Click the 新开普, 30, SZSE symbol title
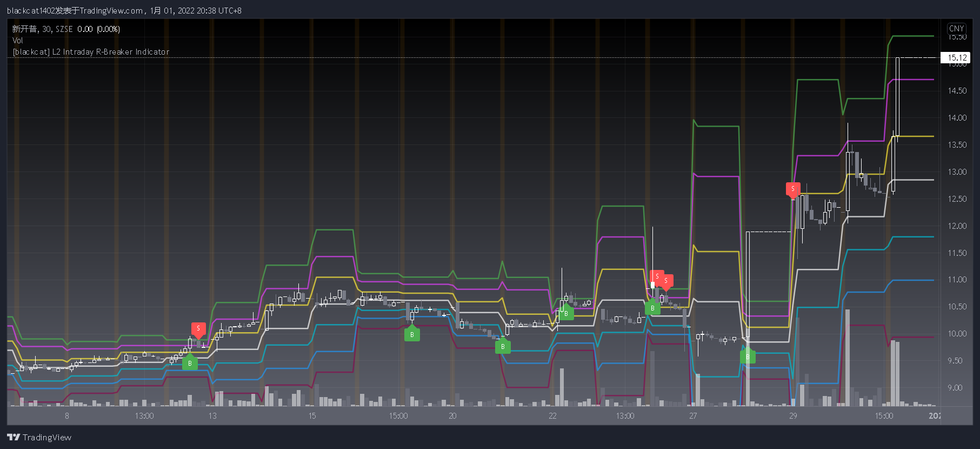Image resolution: width=980 pixels, height=449 pixels. (x=42, y=29)
